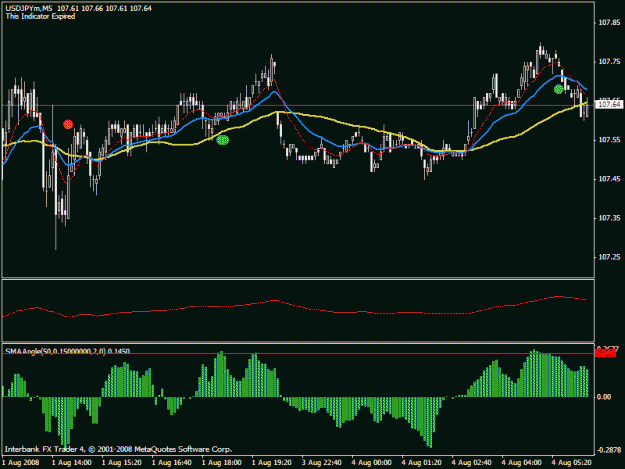Image resolution: width=625 pixels, height=469 pixels.
Task: Click the USDJPYm,M5 chart title text
Action: [29, 8]
